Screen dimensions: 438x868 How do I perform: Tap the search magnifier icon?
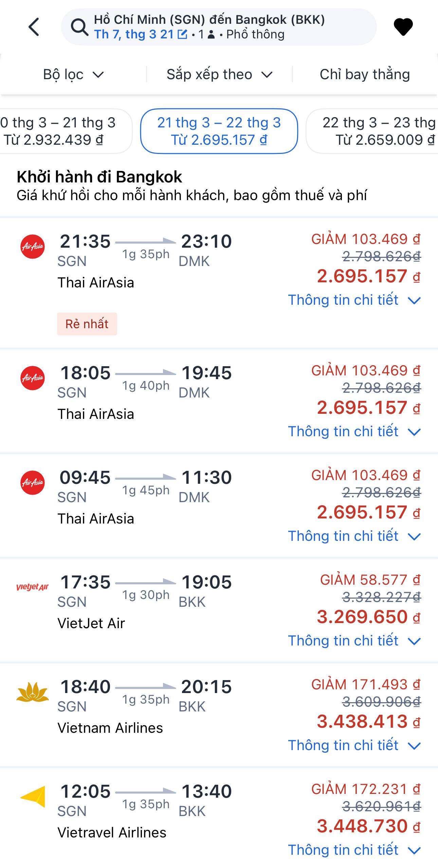(x=79, y=27)
